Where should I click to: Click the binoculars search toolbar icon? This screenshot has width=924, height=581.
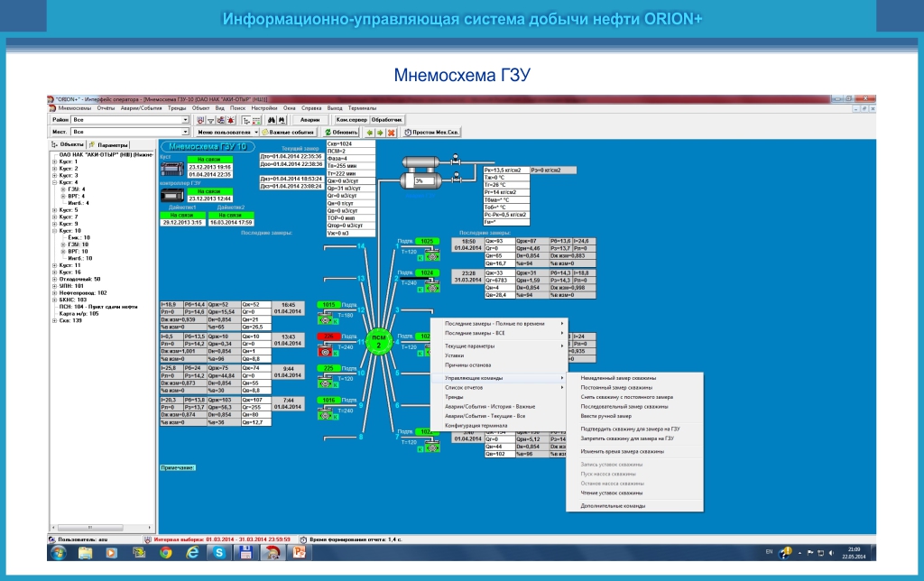click(x=271, y=120)
